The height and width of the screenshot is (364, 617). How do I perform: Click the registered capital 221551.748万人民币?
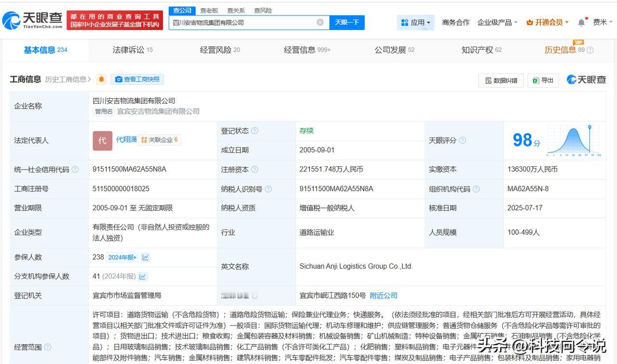click(331, 169)
